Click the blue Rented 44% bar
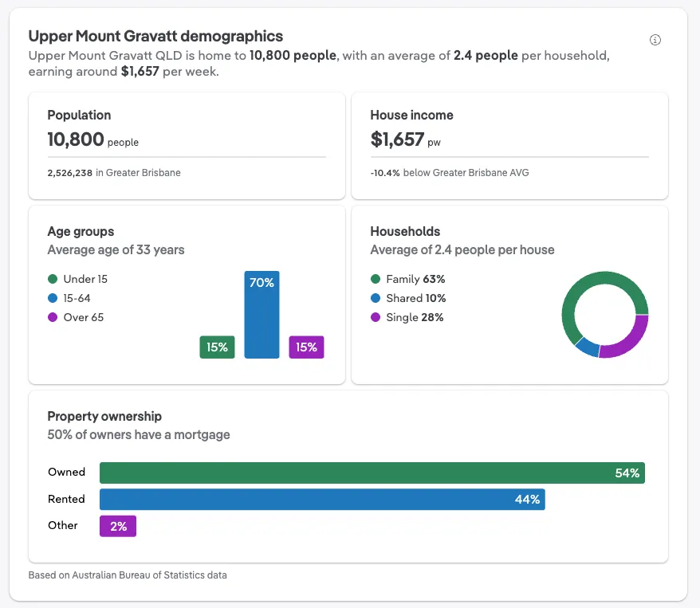Image resolution: width=700 pixels, height=608 pixels. [x=321, y=500]
